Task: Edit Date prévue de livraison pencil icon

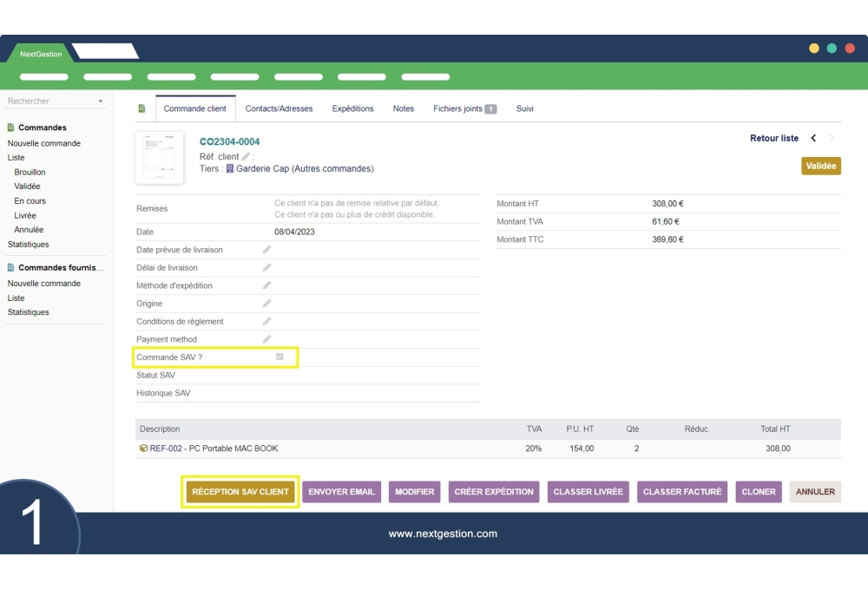Action: (x=267, y=250)
